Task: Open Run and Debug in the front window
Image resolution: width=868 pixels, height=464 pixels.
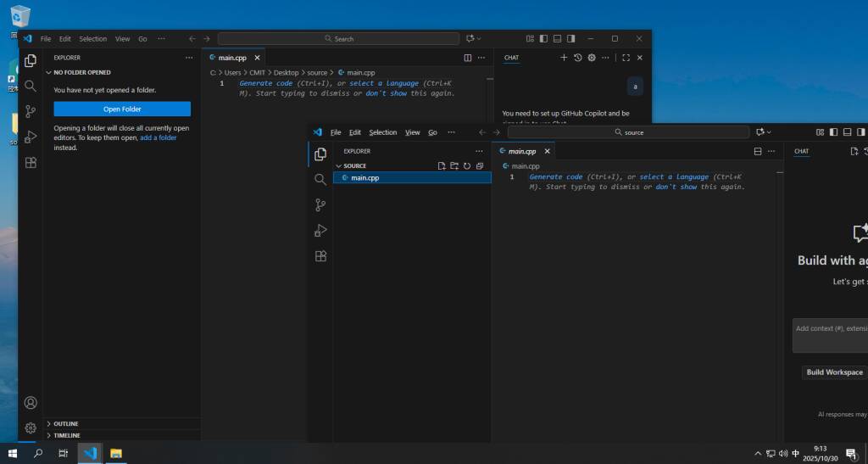Action: pyautogui.click(x=320, y=230)
